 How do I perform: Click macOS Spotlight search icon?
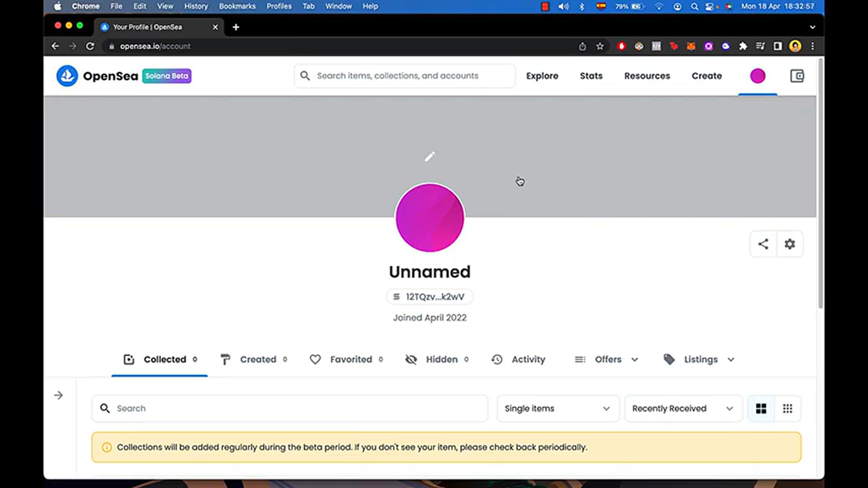(694, 6)
